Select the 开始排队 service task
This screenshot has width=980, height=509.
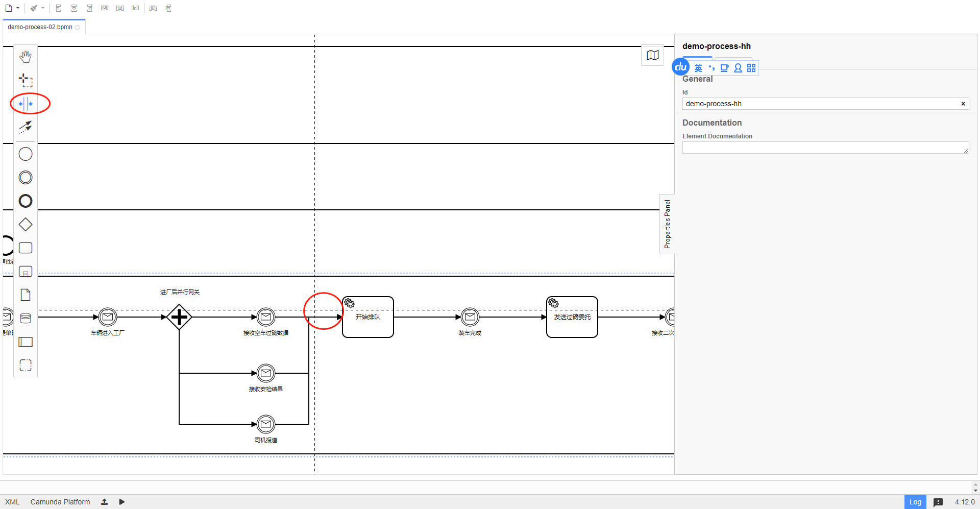tap(368, 317)
